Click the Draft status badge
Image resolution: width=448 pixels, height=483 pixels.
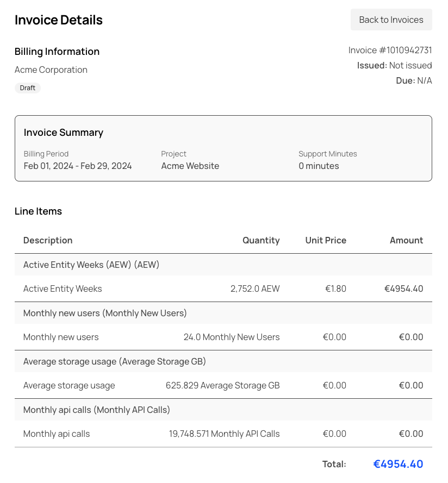coord(28,87)
